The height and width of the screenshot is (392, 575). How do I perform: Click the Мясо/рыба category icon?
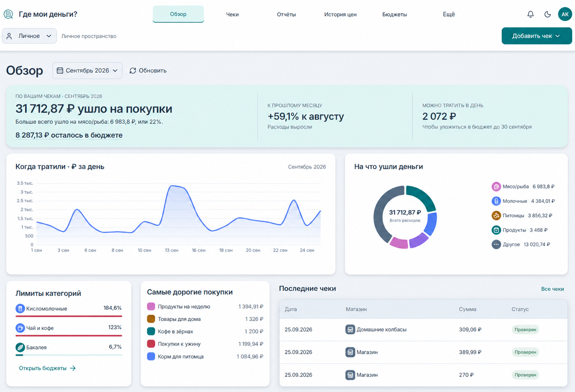coord(496,187)
